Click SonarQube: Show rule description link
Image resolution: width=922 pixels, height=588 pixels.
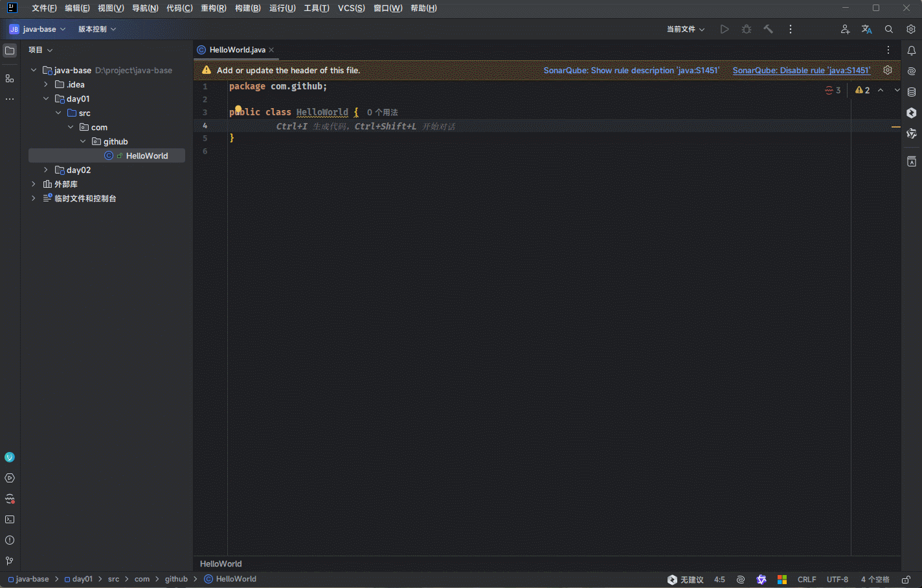click(631, 71)
